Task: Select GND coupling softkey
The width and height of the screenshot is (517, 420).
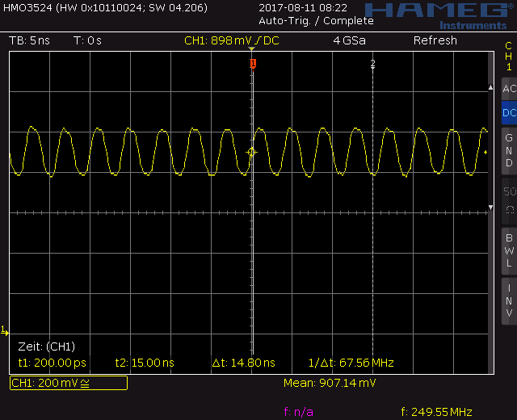Action: click(509, 150)
